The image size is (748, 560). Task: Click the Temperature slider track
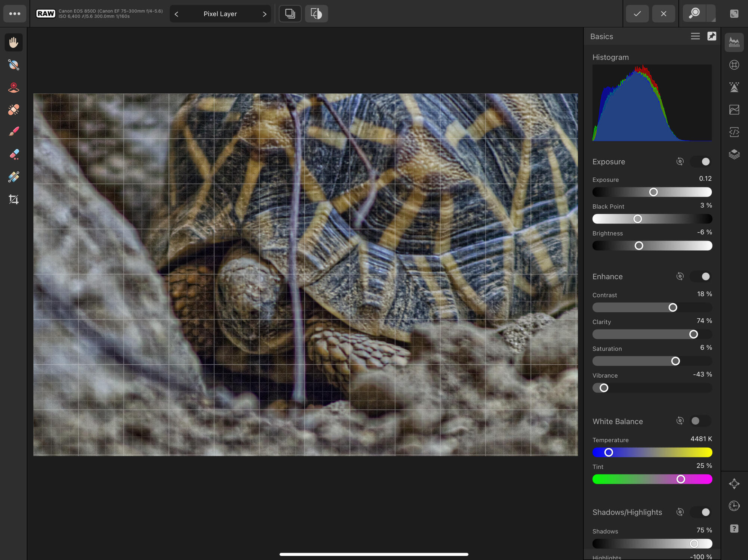tap(658, 452)
